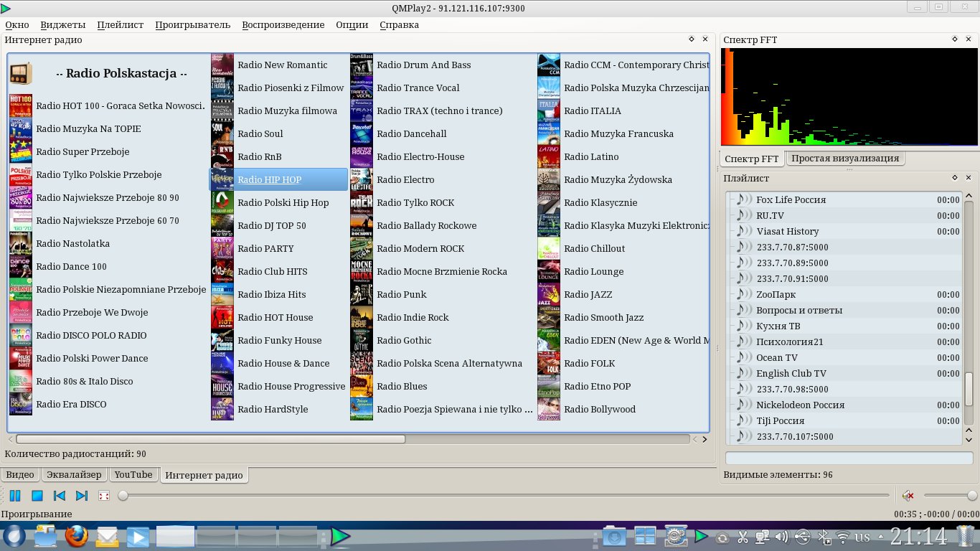Close the Спектр FFT panel
This screenshot has height=551, width=980.
coord(969,39)
